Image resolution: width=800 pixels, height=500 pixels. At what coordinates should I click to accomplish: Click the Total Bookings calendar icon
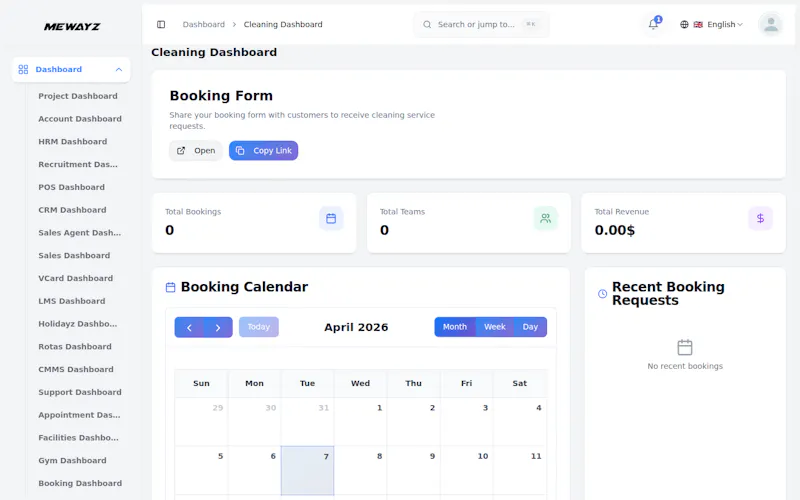click(331, 218)
